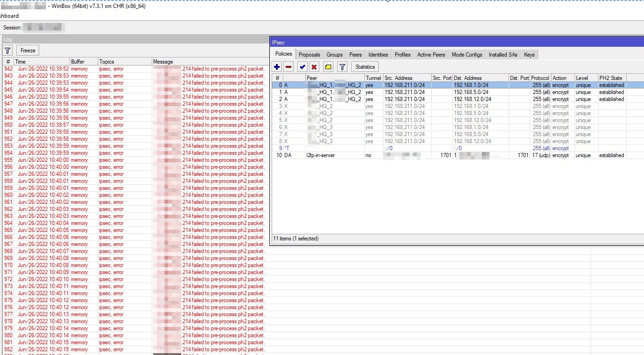Sort policies by Dst. Address column header

tap(481, 78)
